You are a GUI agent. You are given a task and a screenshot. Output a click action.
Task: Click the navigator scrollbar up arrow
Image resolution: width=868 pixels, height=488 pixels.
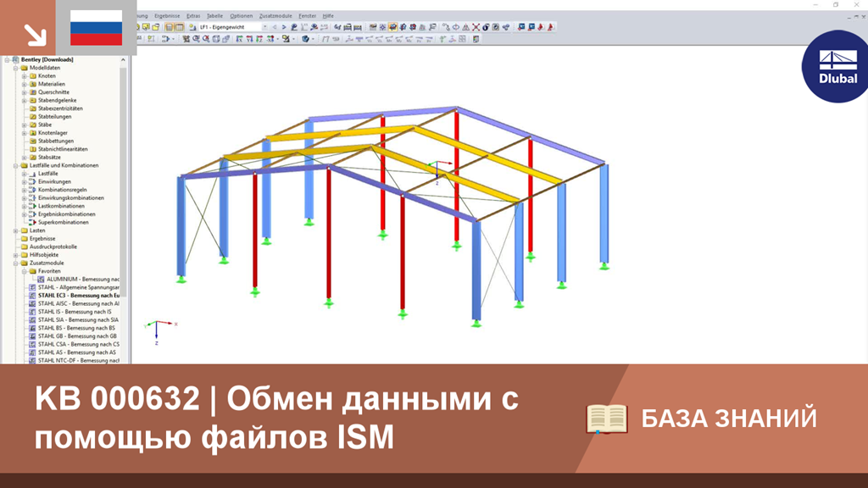tap(123, 60)
